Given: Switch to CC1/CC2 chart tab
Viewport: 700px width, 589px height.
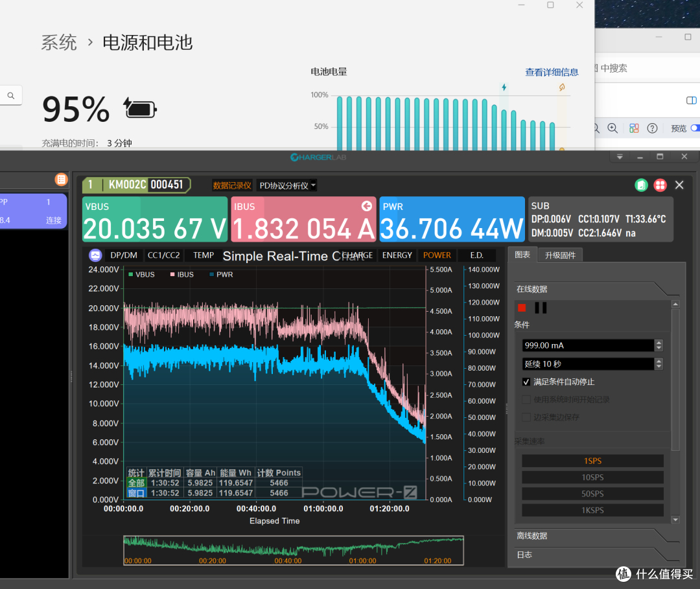Looking at the screenshot, I should point(164,255).
